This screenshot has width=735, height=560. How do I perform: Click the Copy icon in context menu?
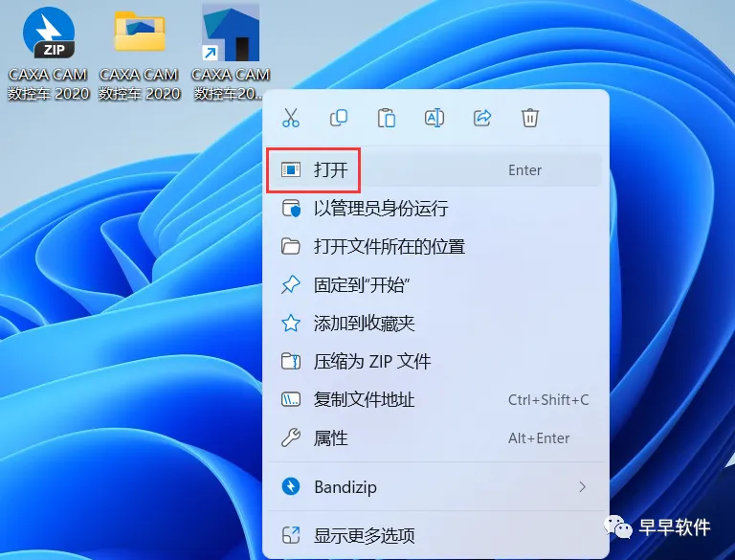[339, 118]
